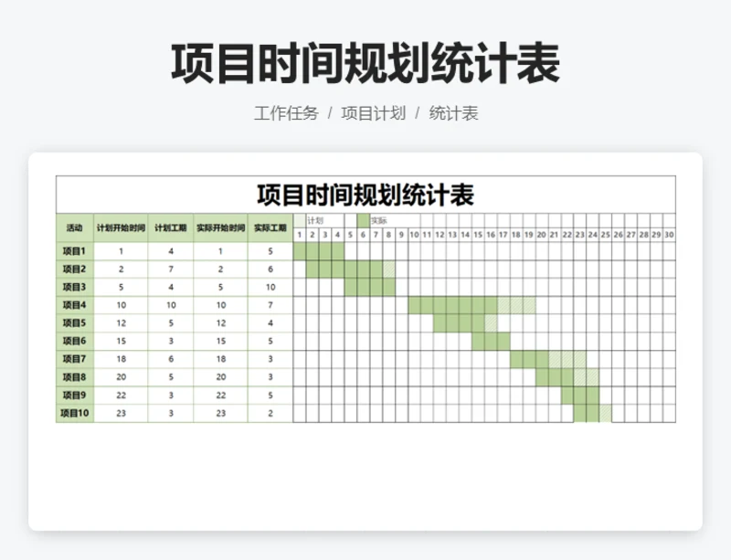
Task: Click day 10 in the timeline header
Action: 415,235
